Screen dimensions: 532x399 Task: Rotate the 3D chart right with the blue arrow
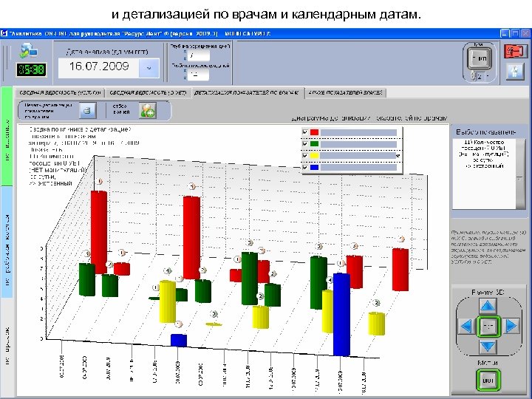click(x=511, y=326)
